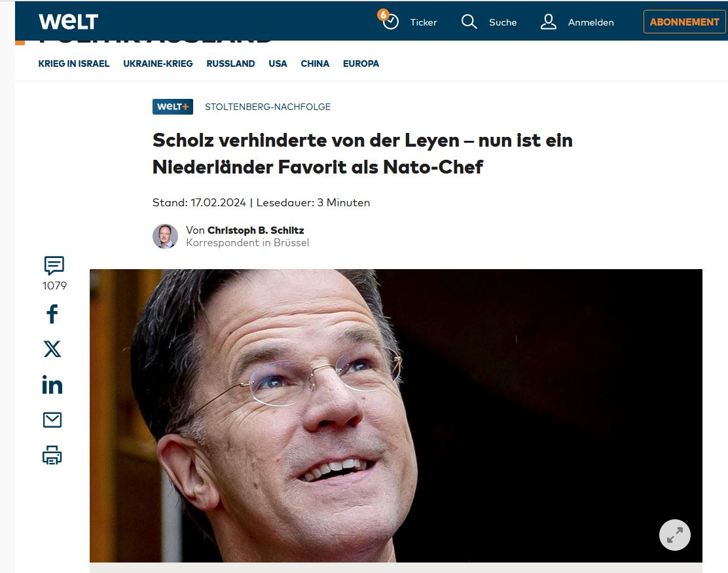Click the Anmelden user icon
Screen dimensions: 728x573
[549, 22]
